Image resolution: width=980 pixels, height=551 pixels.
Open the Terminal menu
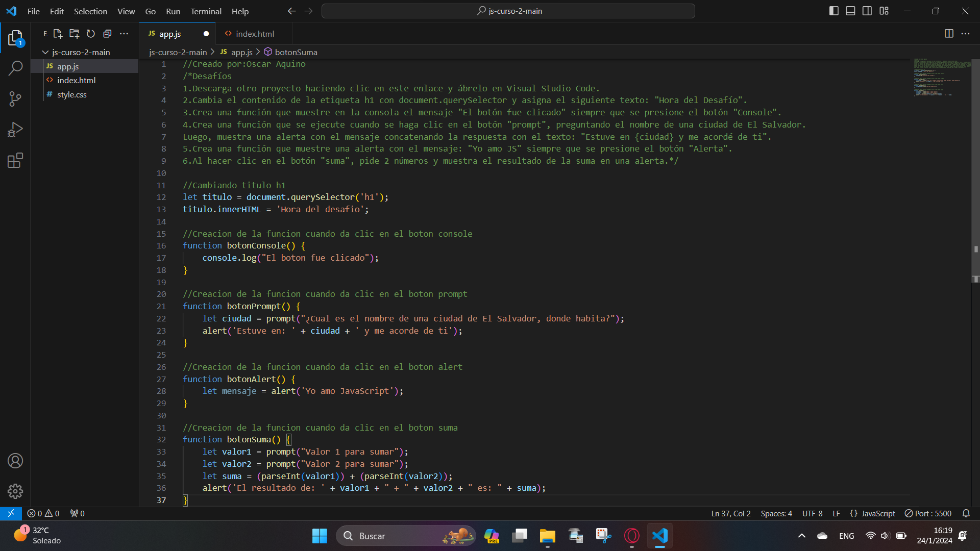[206, 11]
